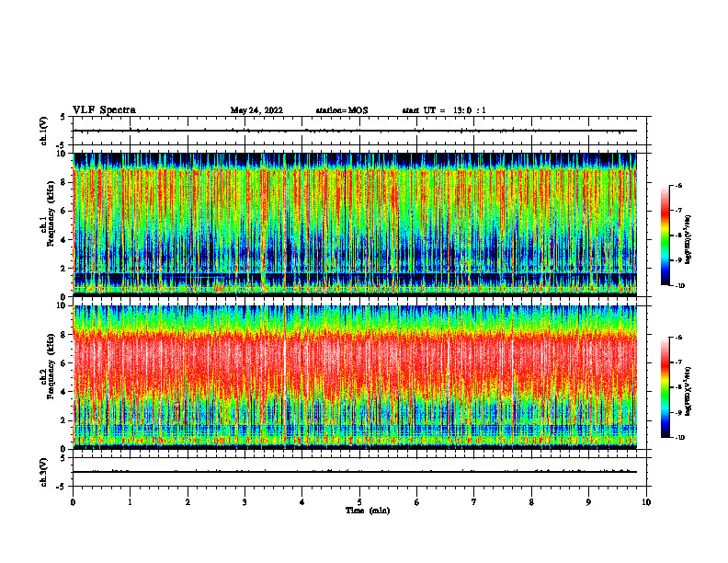Click the "ch.1(V)" waveform axis label

[43, 131]
